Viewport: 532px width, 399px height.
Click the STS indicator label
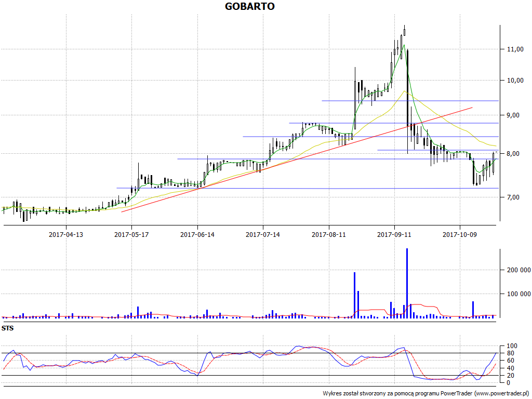point(7,328)
